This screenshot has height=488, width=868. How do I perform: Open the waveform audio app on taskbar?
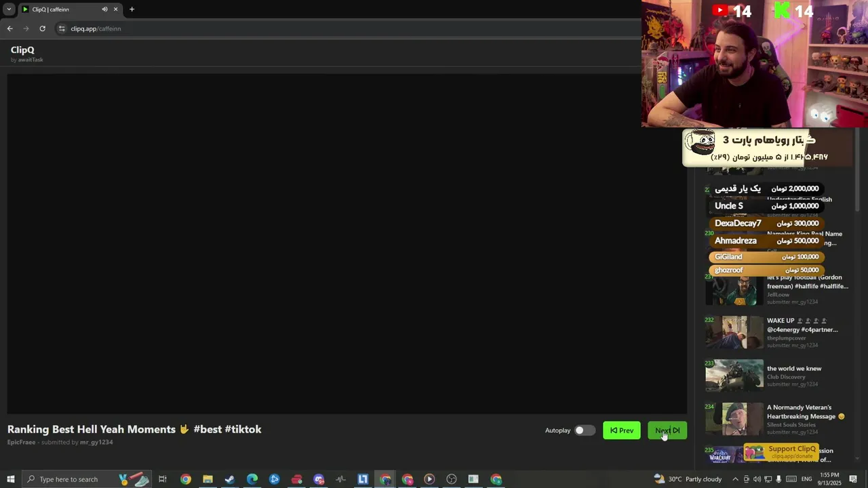(340, 479)
